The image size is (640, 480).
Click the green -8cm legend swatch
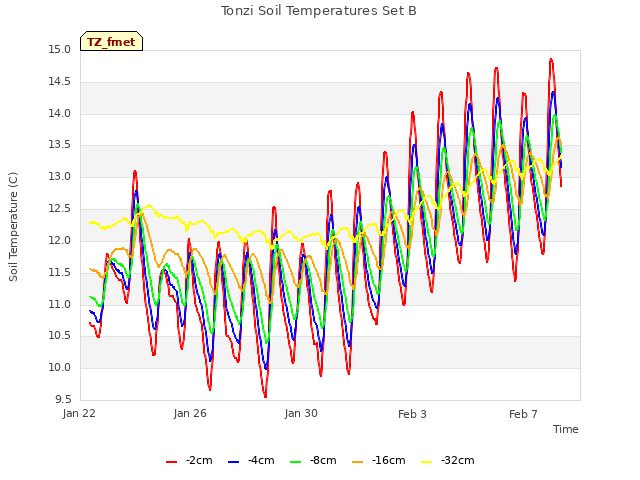(x=296, y=462)
